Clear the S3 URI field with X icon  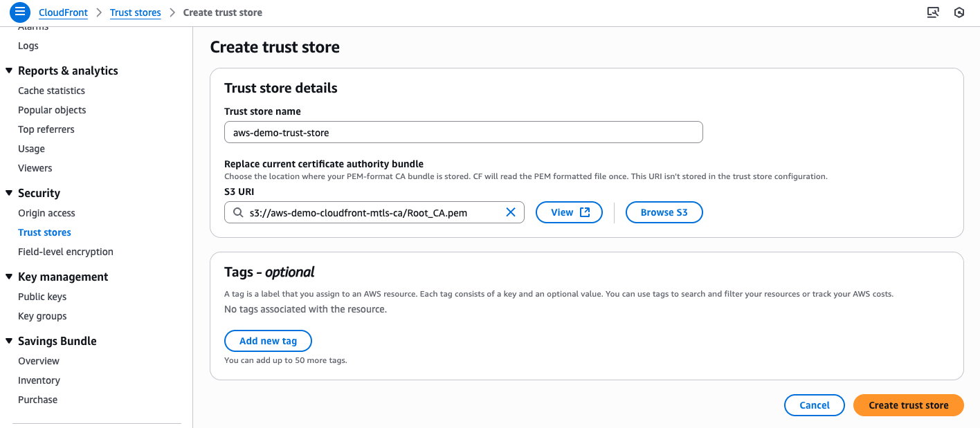(x=511, y=212)
